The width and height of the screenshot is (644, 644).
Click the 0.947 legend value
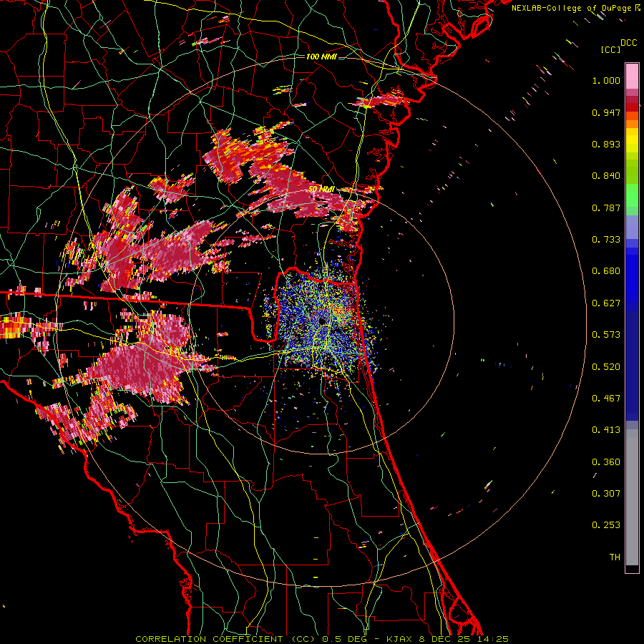606,112
